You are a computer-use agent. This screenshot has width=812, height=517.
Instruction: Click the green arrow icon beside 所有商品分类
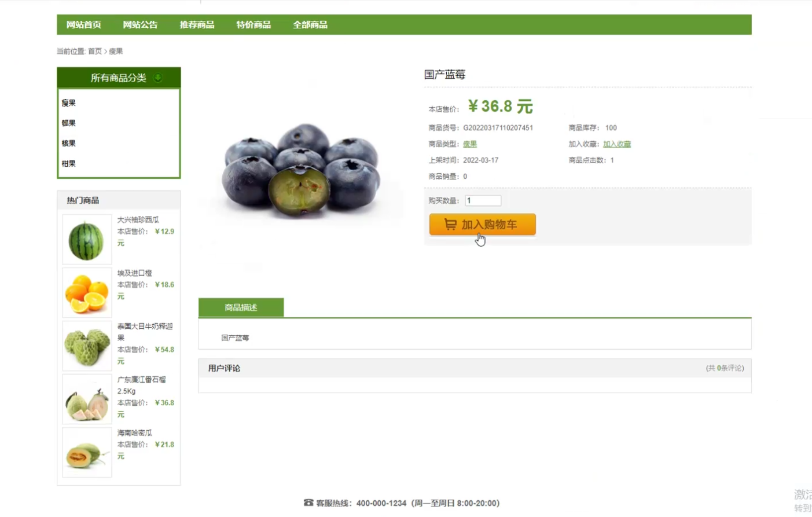click(157, 78)
